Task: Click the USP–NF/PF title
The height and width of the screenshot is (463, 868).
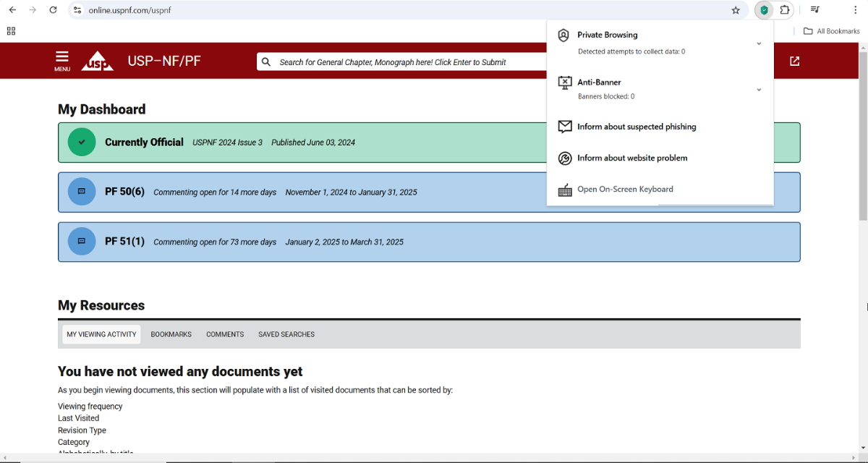Action: 164,61
